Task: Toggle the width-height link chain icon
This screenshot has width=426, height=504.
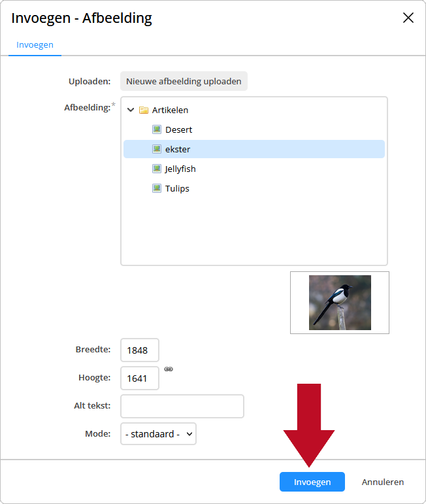Action: (x=169, y=369)
